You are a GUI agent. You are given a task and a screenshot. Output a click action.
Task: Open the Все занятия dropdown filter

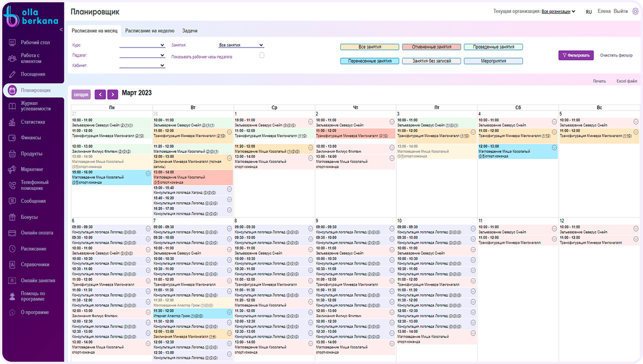coord(241,45)
